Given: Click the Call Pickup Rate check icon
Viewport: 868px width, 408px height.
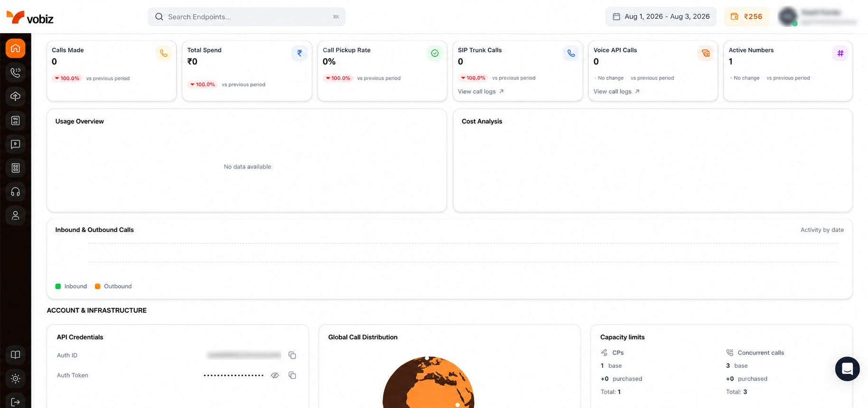Looking at the screenshot, I should pyautogui.click(x=435, y=54).
